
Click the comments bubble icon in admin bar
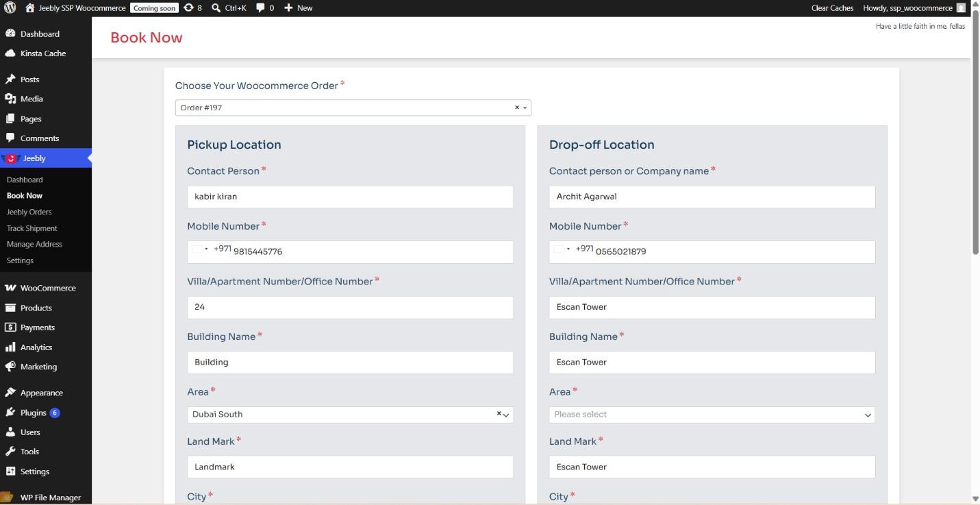coord(260,8)
